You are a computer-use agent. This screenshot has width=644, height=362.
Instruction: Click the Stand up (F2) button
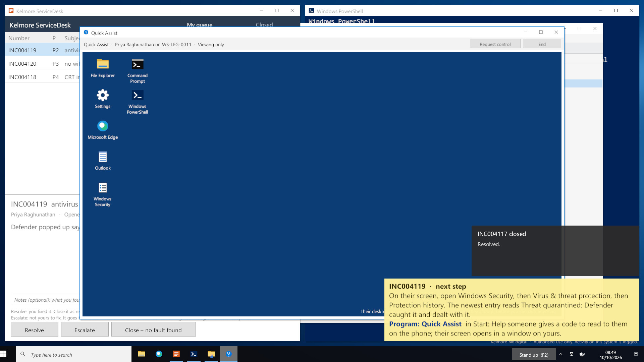tap(534, 355)
